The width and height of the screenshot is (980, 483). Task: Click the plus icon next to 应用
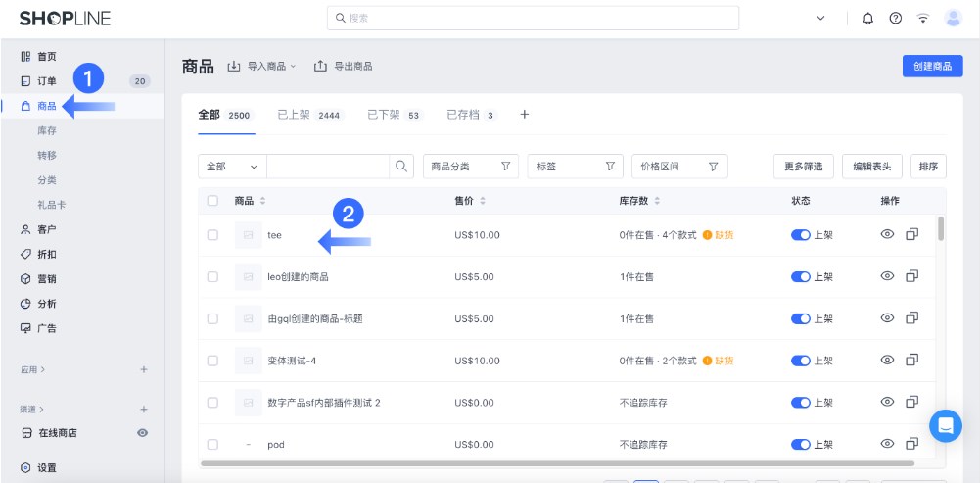click(x=144, y=369)
